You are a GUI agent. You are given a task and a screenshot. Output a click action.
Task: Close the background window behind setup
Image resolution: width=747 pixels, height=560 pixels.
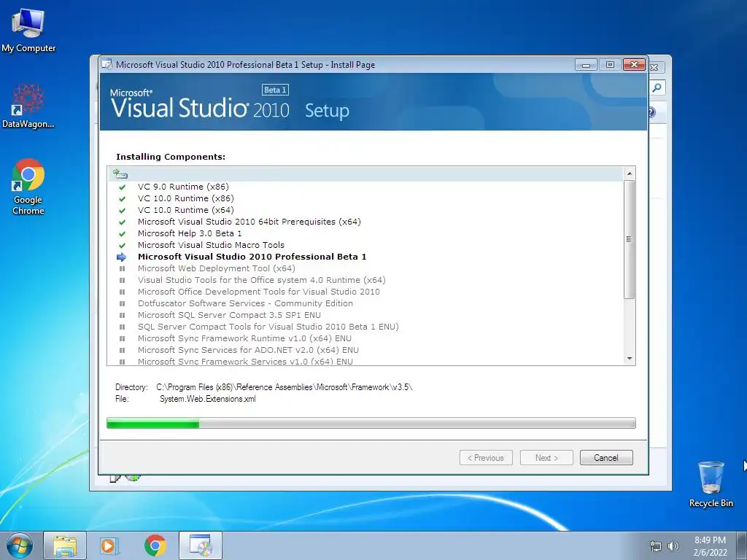[654, 68]
